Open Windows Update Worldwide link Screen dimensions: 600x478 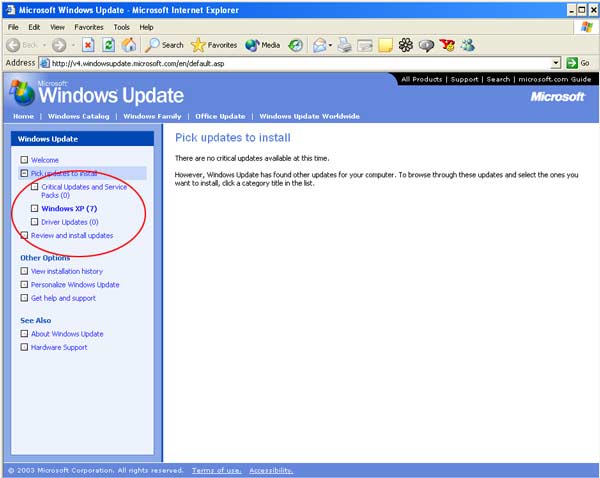coord(310,116)
